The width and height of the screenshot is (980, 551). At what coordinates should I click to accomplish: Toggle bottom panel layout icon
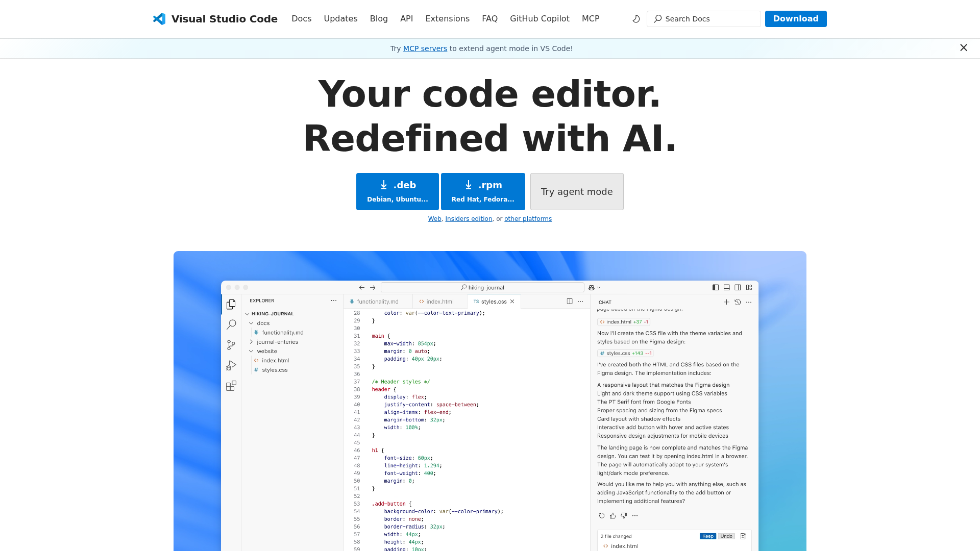[727, 288]
